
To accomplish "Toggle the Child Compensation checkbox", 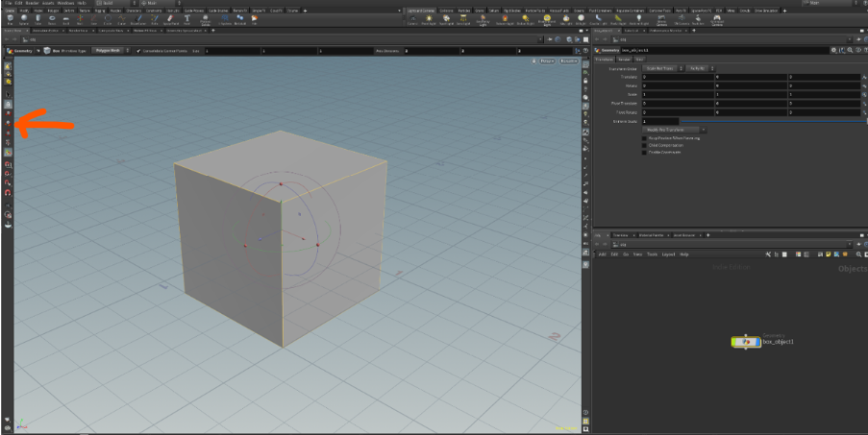I will pos(644,145).
